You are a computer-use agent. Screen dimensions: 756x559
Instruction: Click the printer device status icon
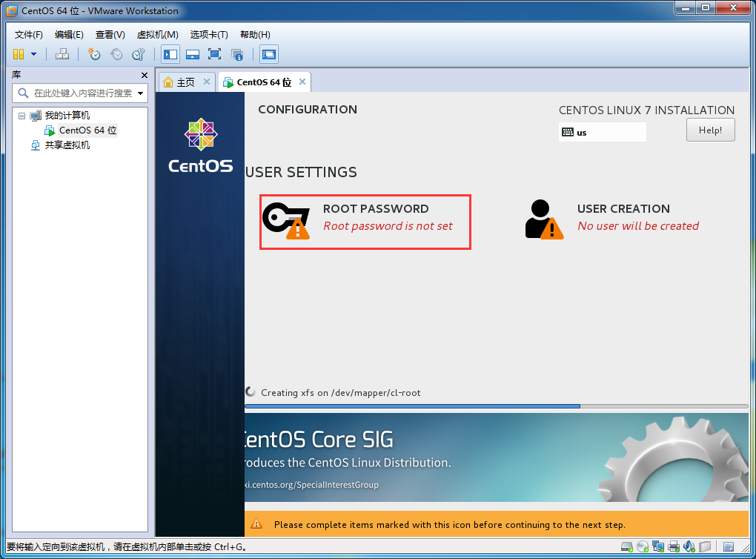[x=674, y=546]
